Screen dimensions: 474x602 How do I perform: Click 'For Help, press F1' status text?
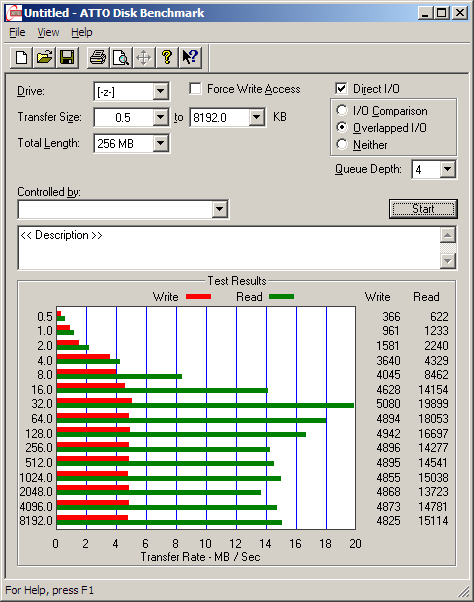(x=50, y=590)
